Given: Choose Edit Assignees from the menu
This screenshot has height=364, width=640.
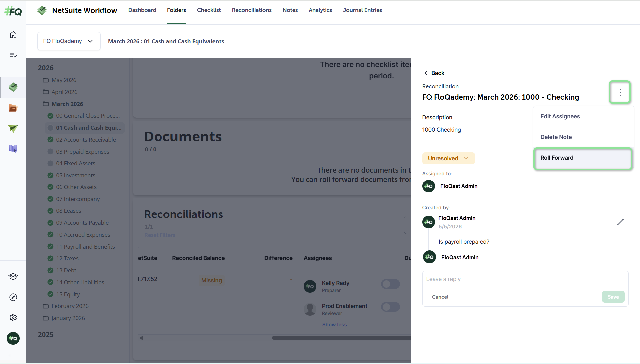Looking at the screenshot, I should pyautogui.click(x=583, y=116).
